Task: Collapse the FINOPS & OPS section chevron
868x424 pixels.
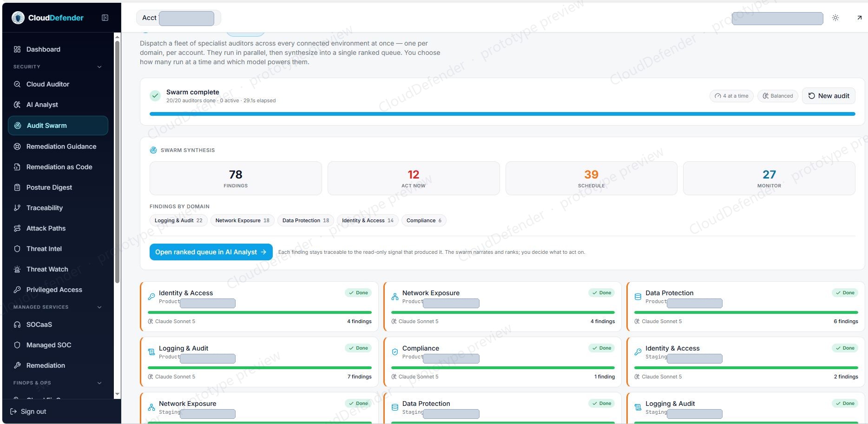Action: pos(99,383)
